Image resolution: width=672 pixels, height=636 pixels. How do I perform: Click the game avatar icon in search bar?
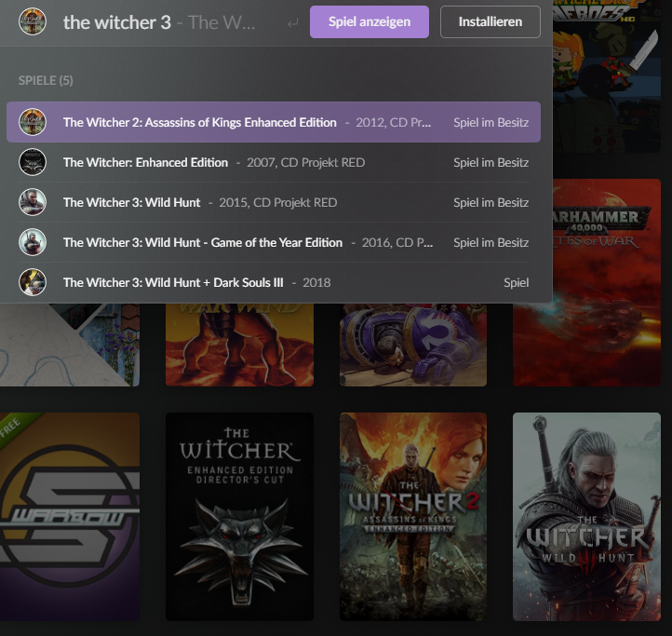click(x=33, y=21)
